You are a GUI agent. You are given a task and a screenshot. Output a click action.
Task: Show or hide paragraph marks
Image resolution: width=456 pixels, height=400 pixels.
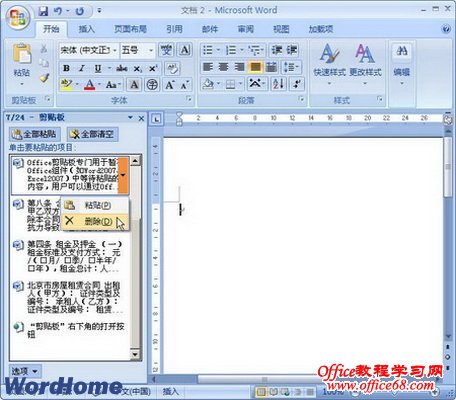(297, 84)
